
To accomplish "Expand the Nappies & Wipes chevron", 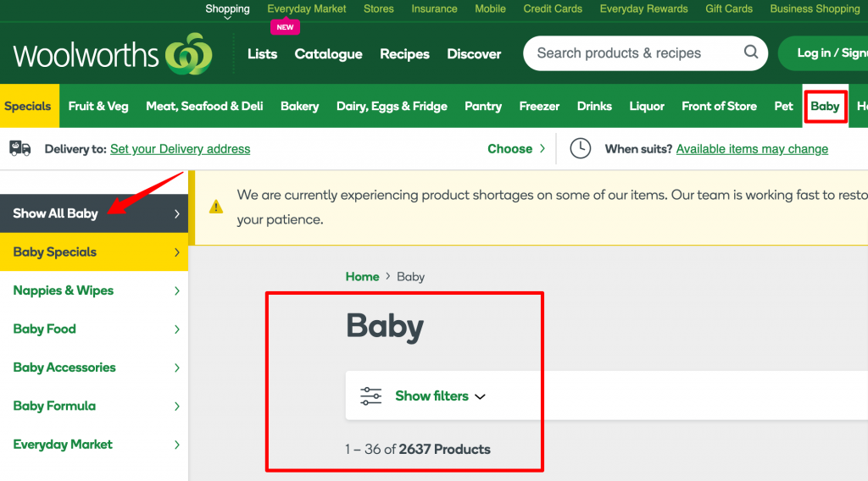I will [x=177, y=290].
